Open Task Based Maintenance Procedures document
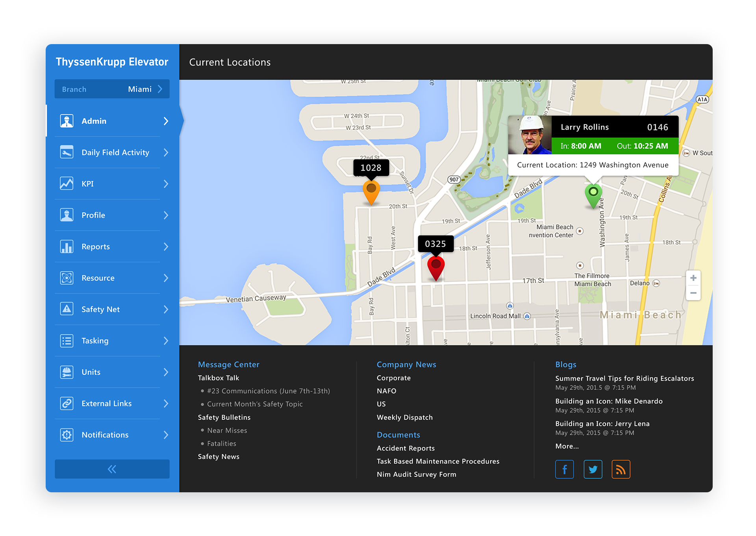 pos(438,461)
